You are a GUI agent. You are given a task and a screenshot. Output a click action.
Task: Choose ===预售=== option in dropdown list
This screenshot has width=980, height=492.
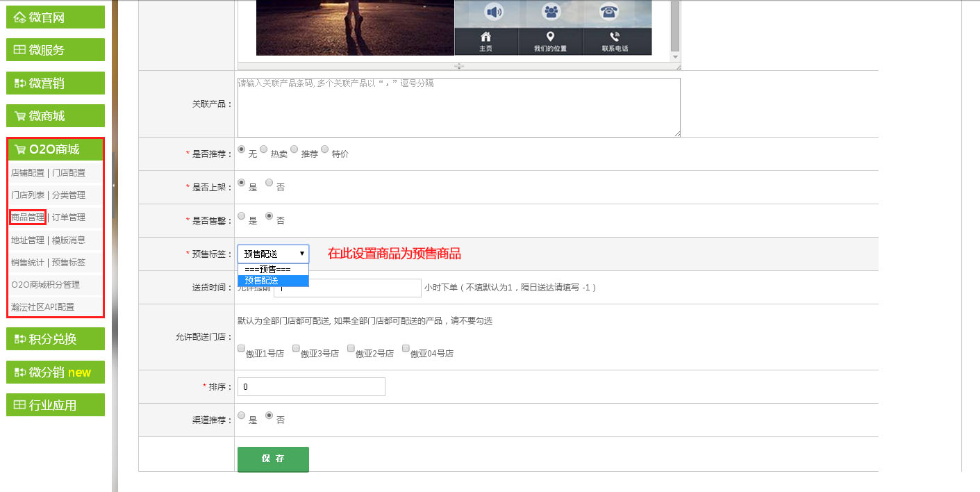(273, 270)
